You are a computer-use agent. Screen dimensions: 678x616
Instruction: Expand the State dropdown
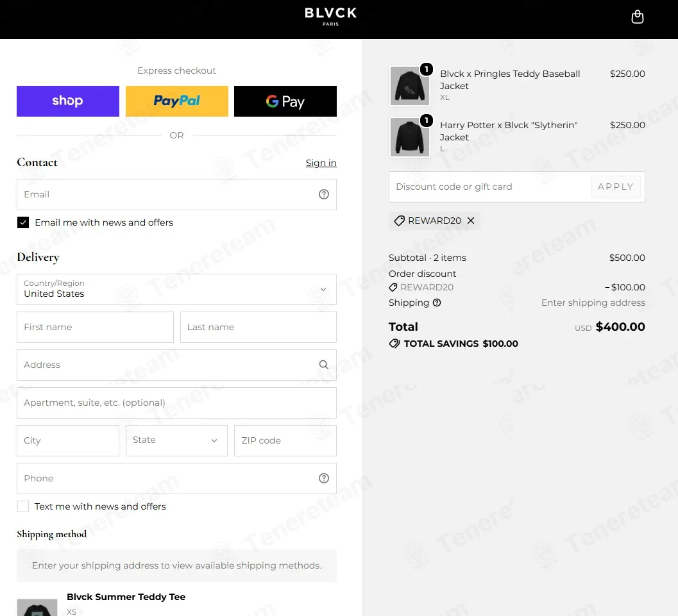(176, 440)
